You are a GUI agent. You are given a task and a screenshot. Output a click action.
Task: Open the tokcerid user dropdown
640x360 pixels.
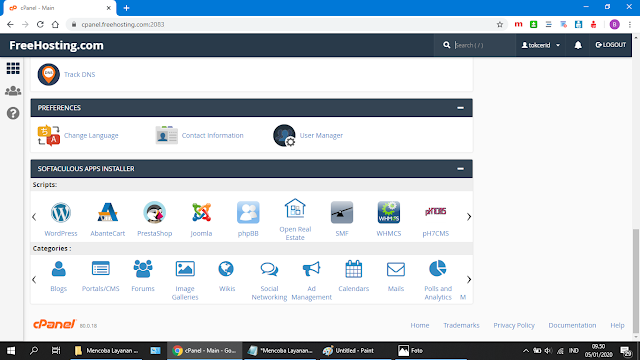540,45
